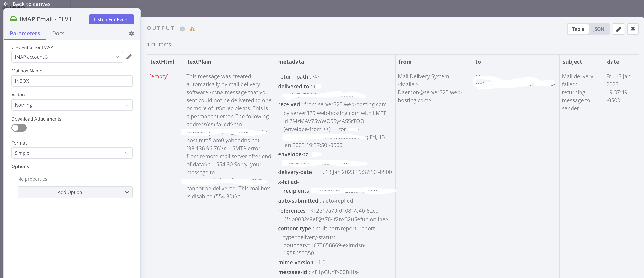Click the output info icon

[182, 29]
